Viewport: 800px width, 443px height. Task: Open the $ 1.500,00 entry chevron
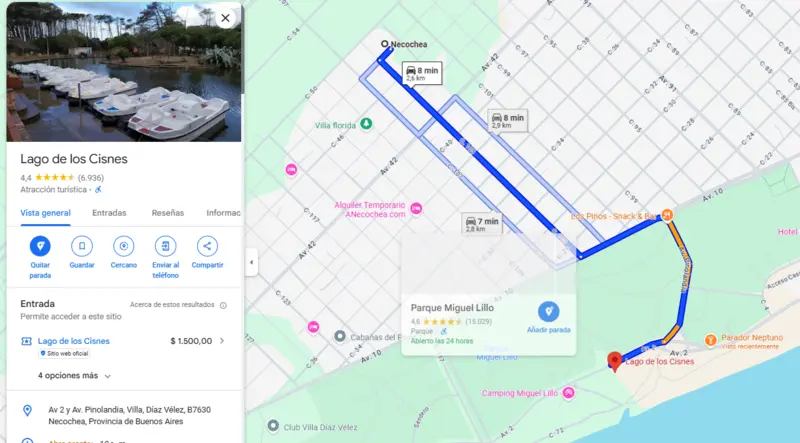tap(222, 340)
